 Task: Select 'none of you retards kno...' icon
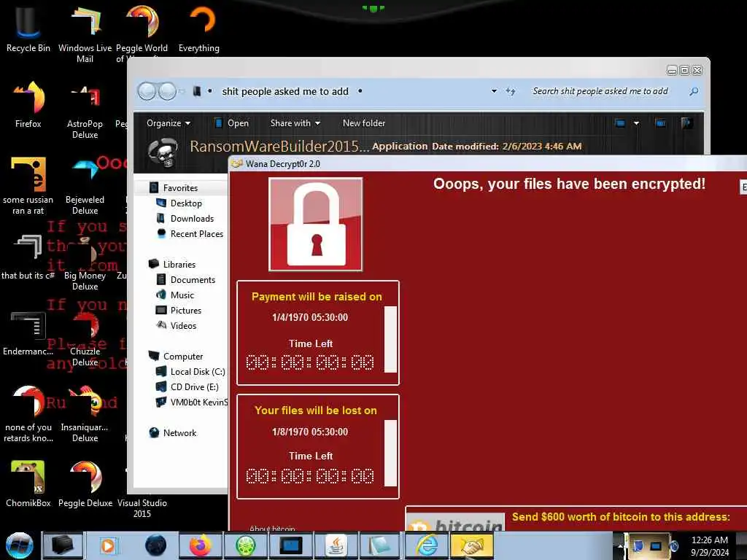click(28, 413)
